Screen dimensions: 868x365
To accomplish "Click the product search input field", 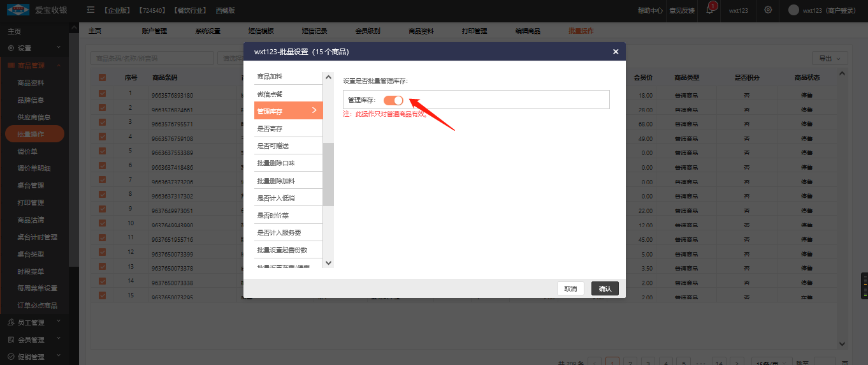I will 152,58.
